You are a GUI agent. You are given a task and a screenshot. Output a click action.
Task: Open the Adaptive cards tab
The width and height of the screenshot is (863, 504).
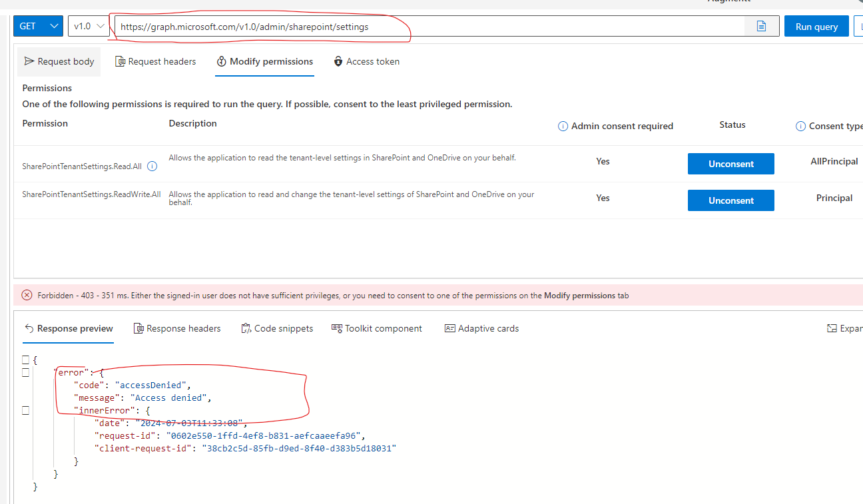coord(481,328)
